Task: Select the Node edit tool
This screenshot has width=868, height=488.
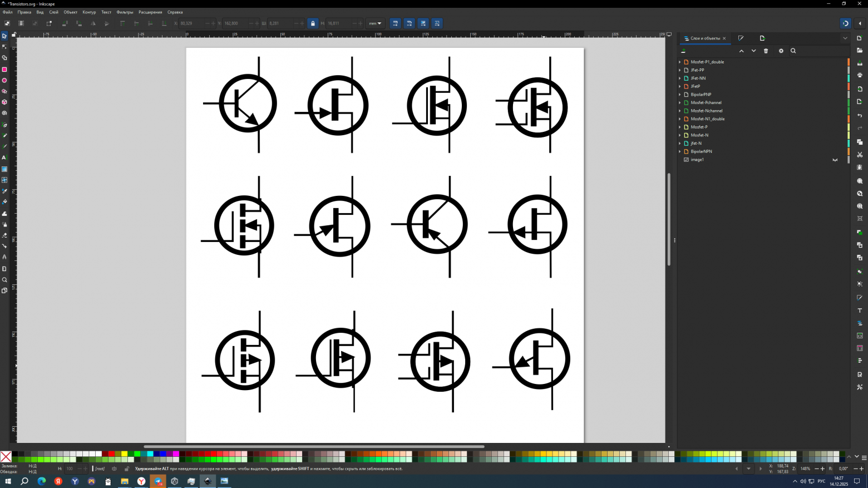Action: tap(4, 47)
